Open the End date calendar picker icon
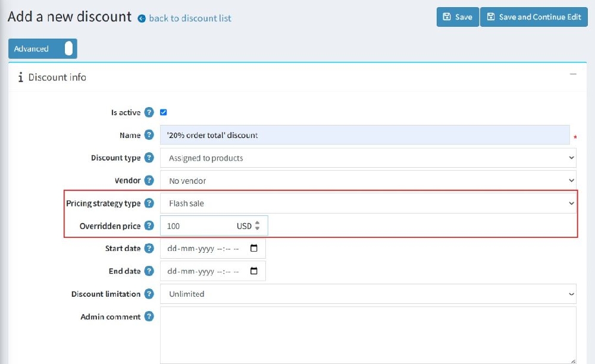Screen dimensions: 595x364 (x=254, y=271)
